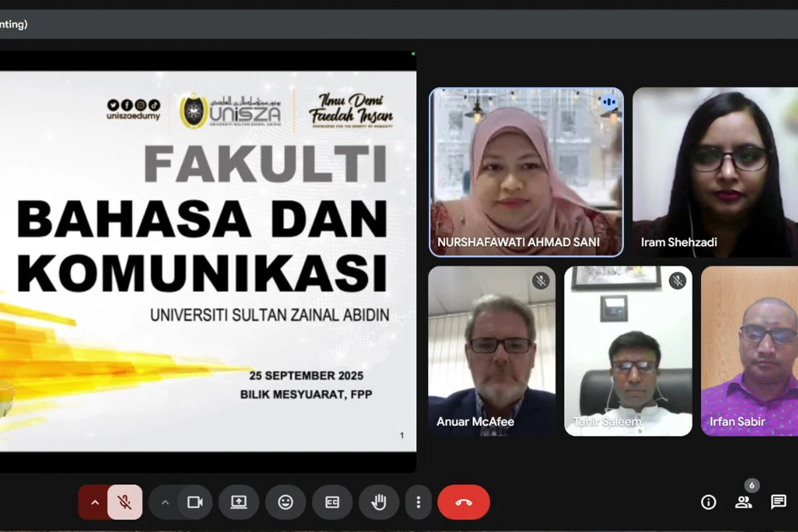Click the muted mic icon on Tahir Saleem
Viewport: 798px width, 532px height.
677,281
